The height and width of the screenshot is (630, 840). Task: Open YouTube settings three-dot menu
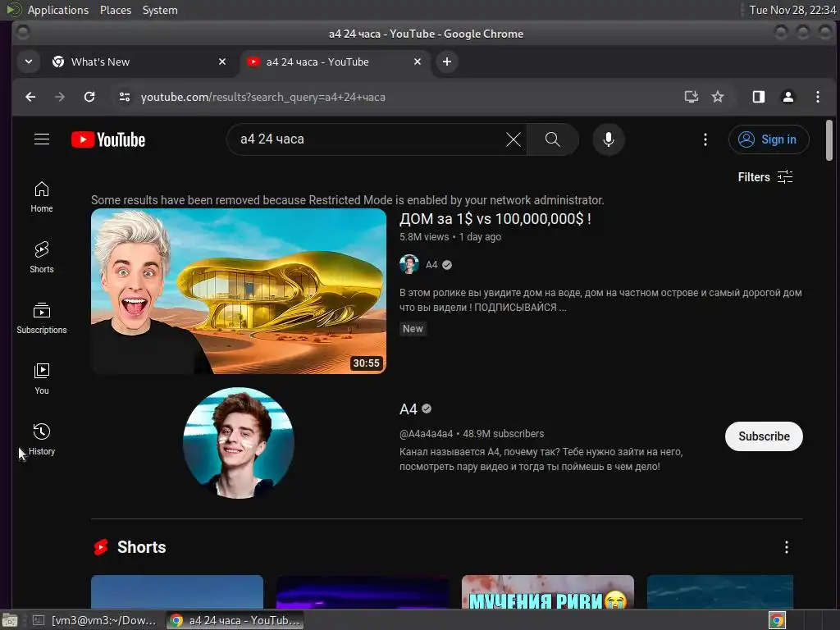point(705,139)
